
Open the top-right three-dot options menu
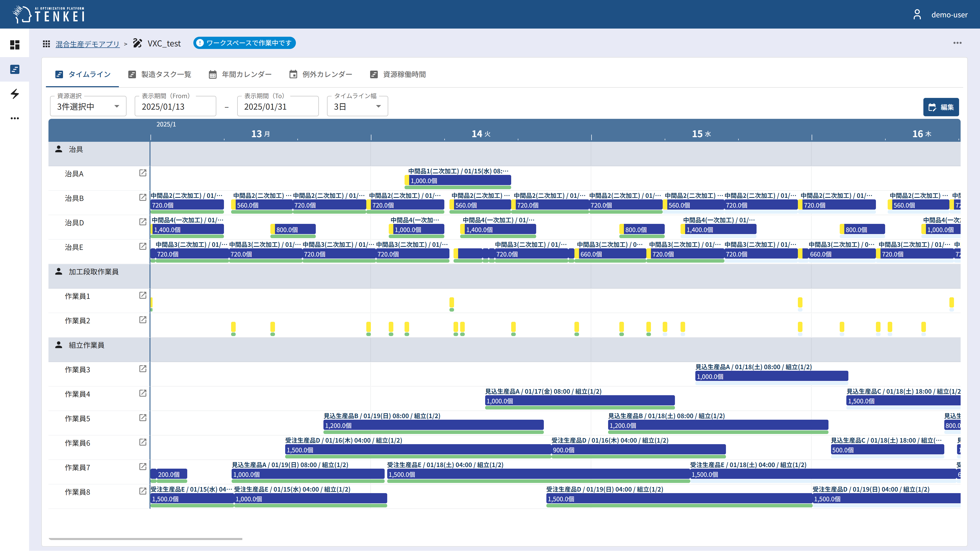coord(957,43)
